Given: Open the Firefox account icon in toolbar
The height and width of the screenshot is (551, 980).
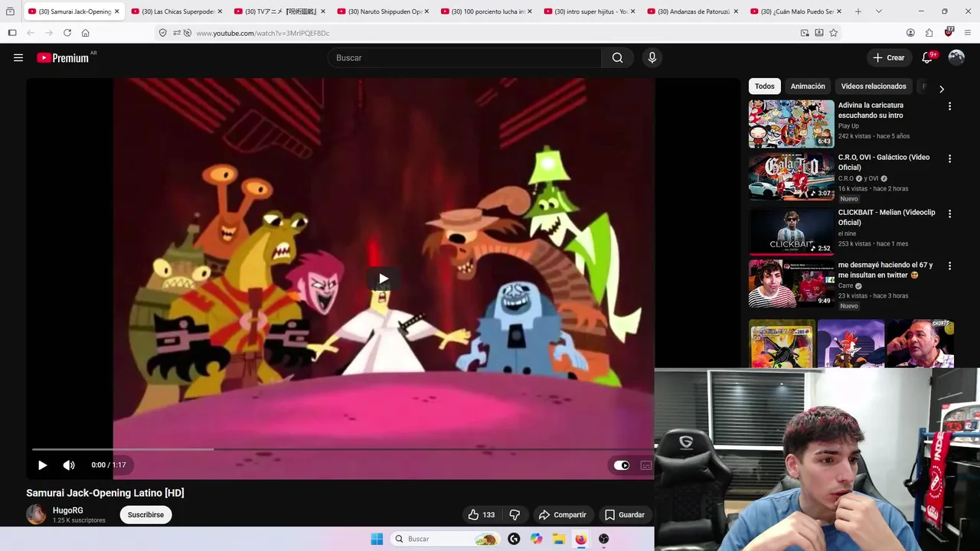Looking at the screenshot, I should coord(910,33).
